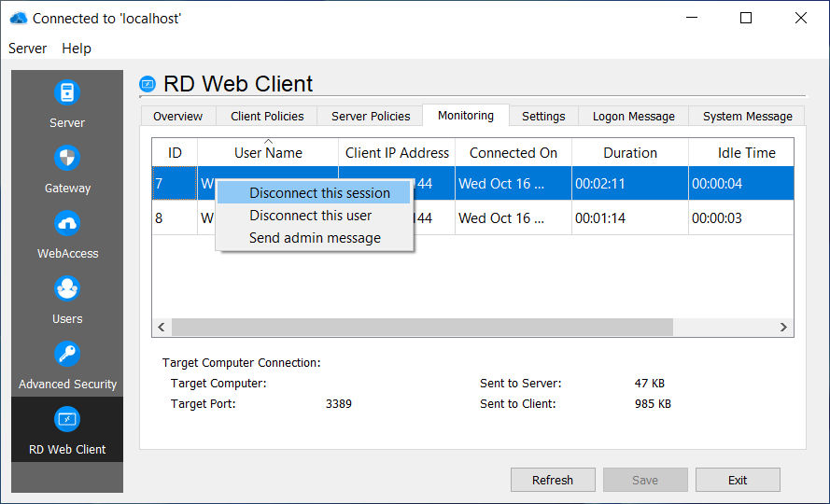Click the horizontal scrollbar thumb
The image size is (830, 504).
pos(422,328)
